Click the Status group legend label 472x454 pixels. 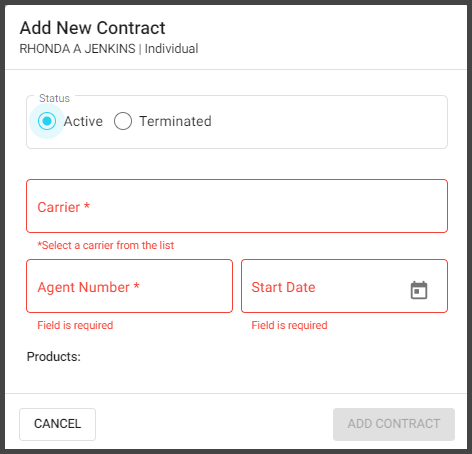(x=54, y=98)
